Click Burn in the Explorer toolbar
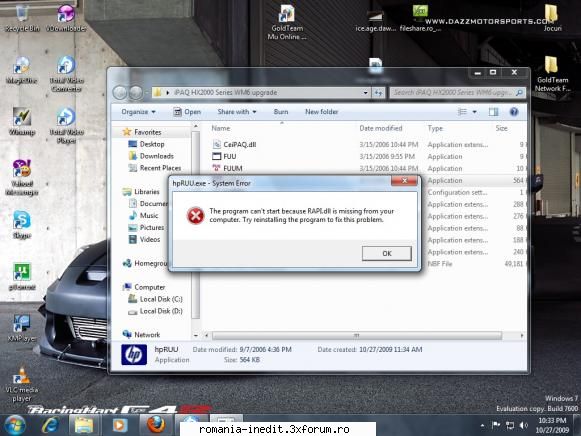 click(x=281, y=112)
